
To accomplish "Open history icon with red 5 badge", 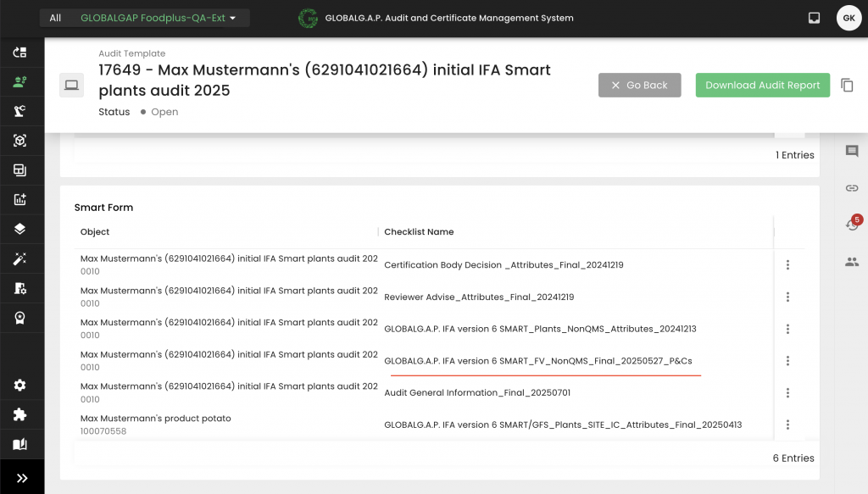I will point(852,225).
